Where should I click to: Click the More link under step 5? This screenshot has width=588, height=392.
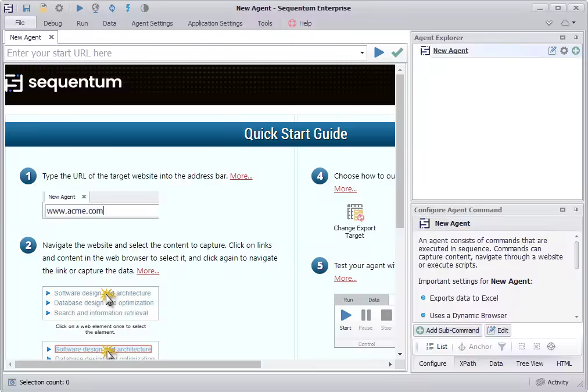click(x=345, y=278)
